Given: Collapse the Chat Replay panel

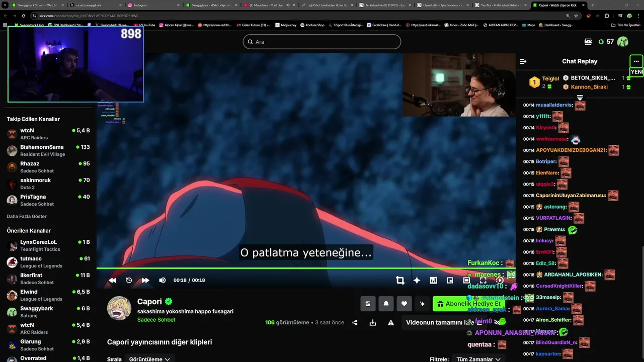Looking at the screenshot, I should click(x=523, y=61).
